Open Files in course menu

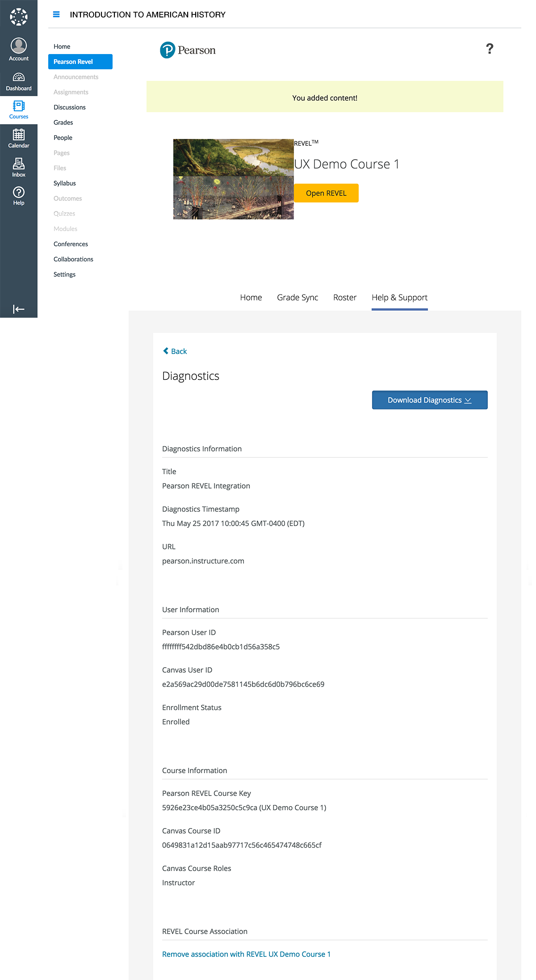[x=60, y=168]
